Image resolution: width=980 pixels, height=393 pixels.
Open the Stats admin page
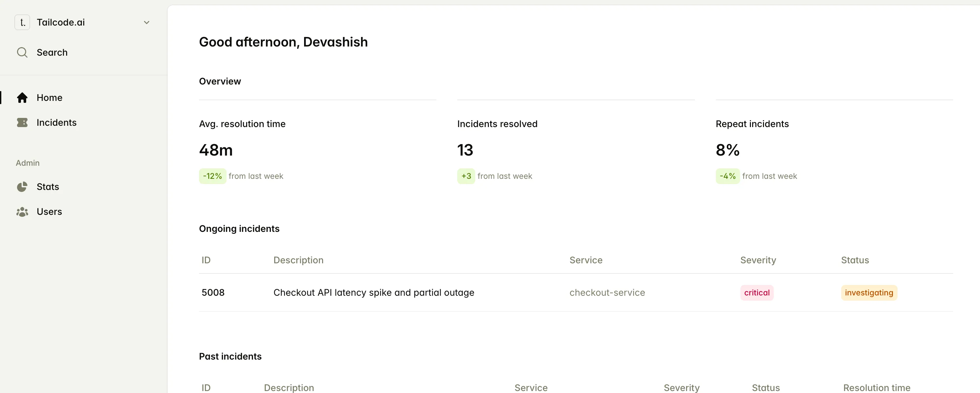coord(47,187)
